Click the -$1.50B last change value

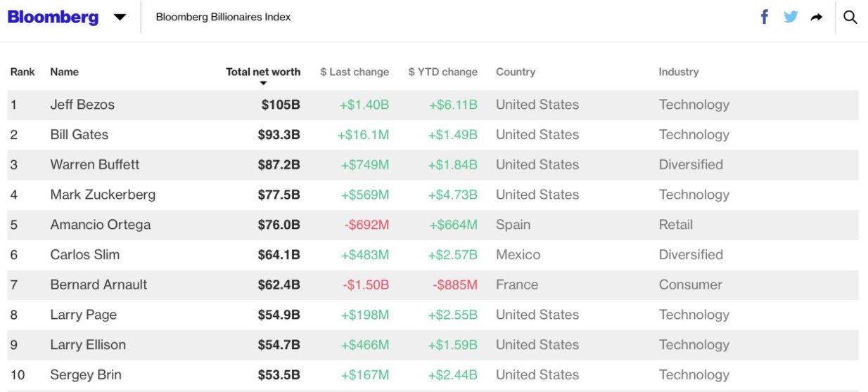(366, 285)
